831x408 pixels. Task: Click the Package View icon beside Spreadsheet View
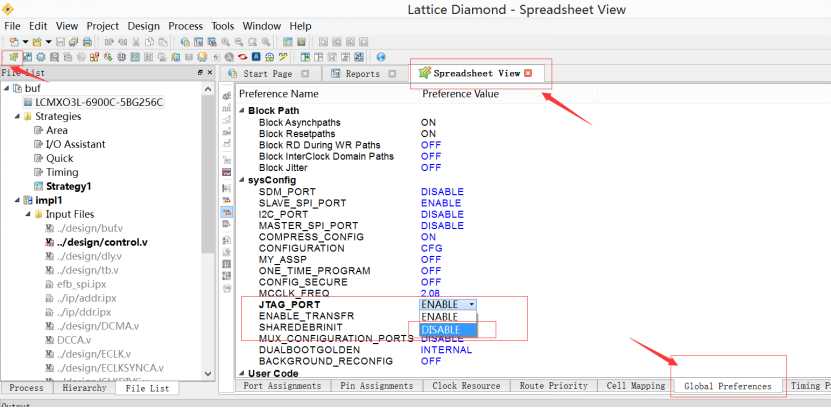point(28,57)
